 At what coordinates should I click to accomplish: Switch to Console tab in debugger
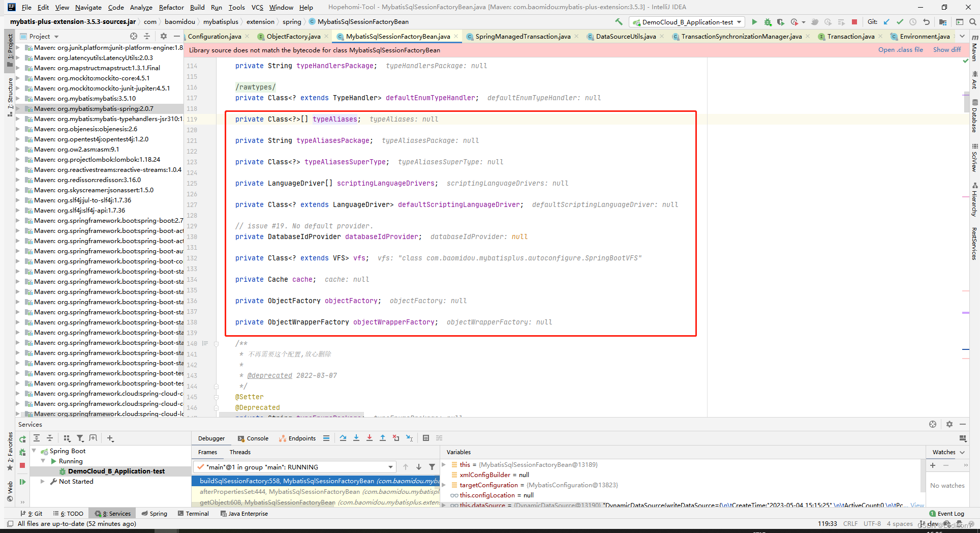(253, 438)
